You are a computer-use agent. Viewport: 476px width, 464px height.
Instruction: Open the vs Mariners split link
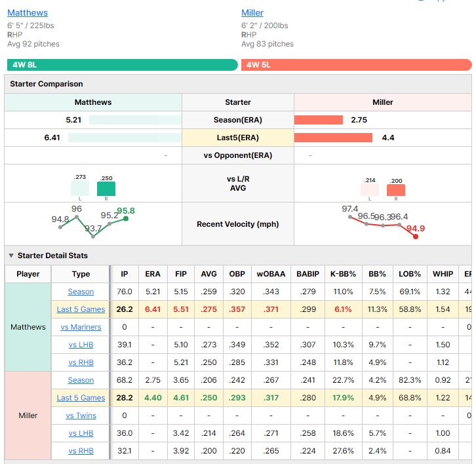(x=81, y=327)
